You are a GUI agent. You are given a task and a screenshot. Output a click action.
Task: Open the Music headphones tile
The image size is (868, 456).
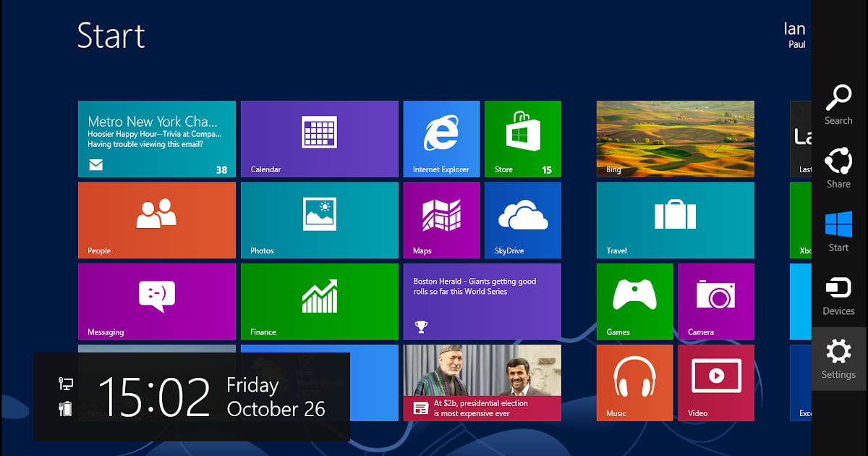click(634, 382)
